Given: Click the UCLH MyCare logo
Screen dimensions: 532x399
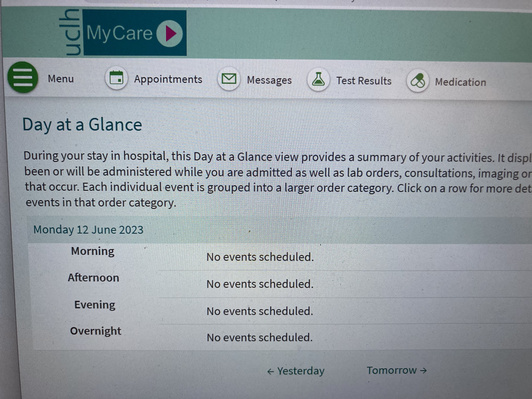Looking at the screenshot, I should click(x=123, y=33).
